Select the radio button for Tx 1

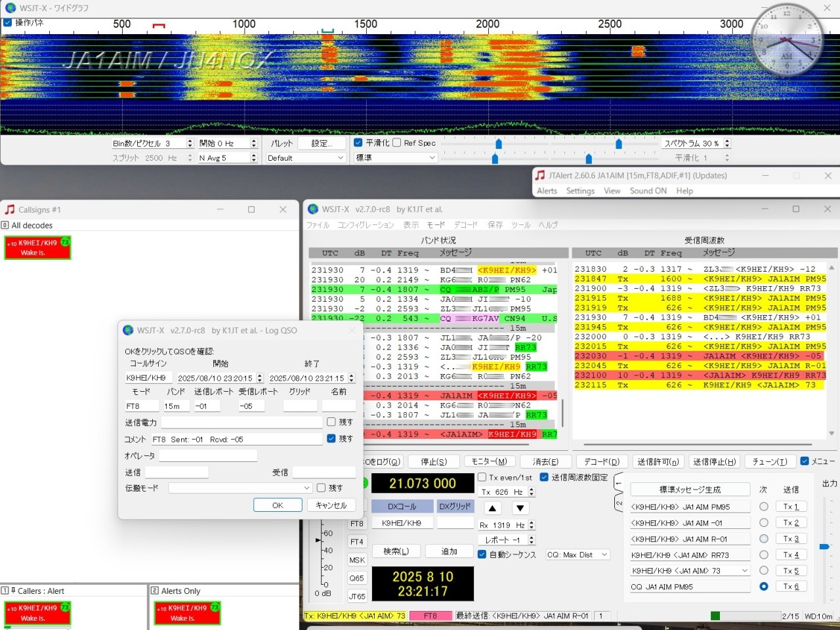pos(763,507)
